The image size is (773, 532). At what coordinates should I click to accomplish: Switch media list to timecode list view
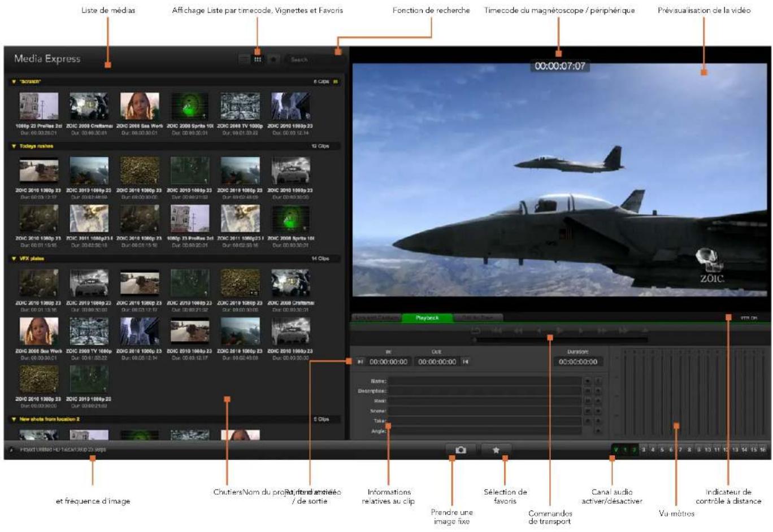(244, 59)
